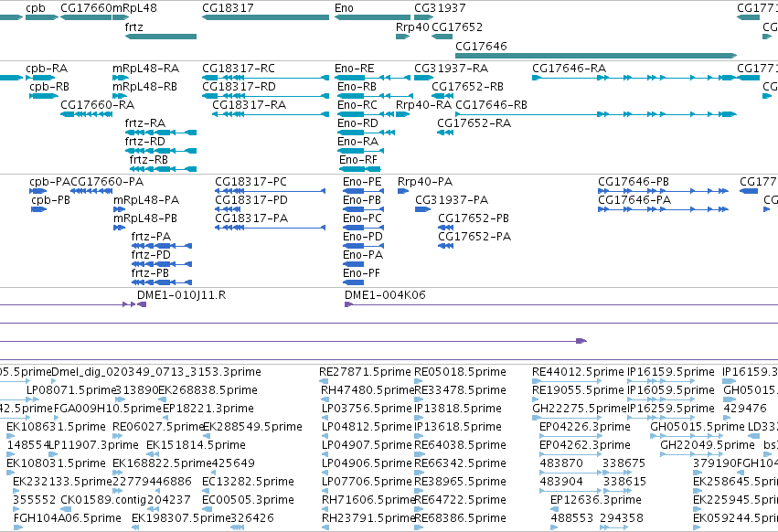The image size is (778, 532).
Task: Open the CG18317-RC transcript
Action: [x=265, y=78]
